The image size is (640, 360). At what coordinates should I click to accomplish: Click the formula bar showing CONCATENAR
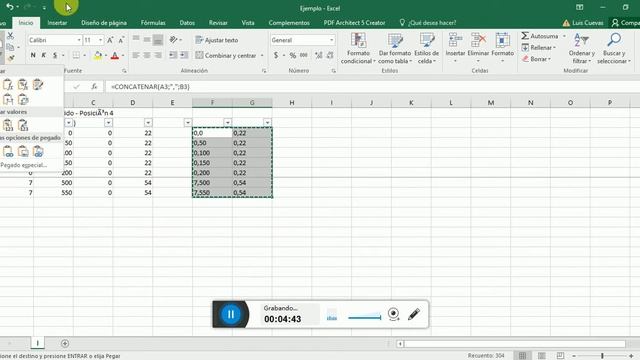pyautogui.click(x=371, y=87)
